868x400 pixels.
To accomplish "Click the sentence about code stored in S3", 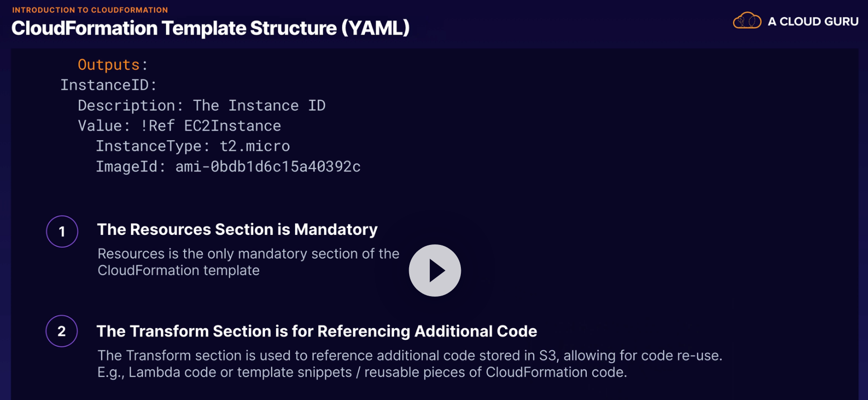I will point(409,356).
